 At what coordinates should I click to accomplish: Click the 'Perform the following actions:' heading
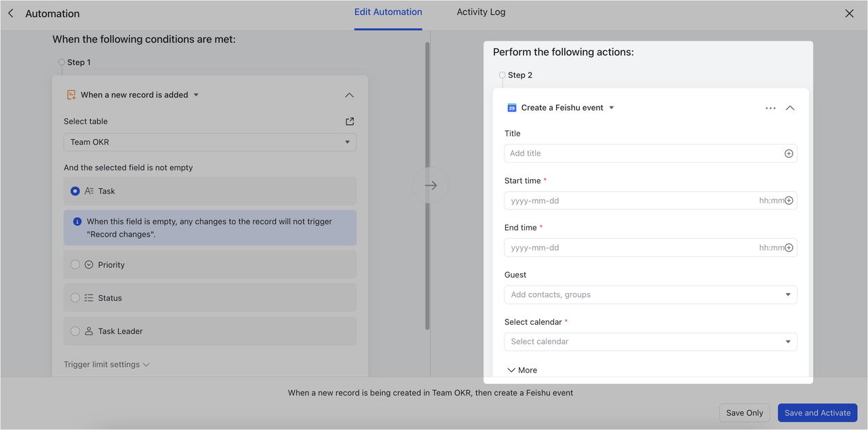coord(564,52)
